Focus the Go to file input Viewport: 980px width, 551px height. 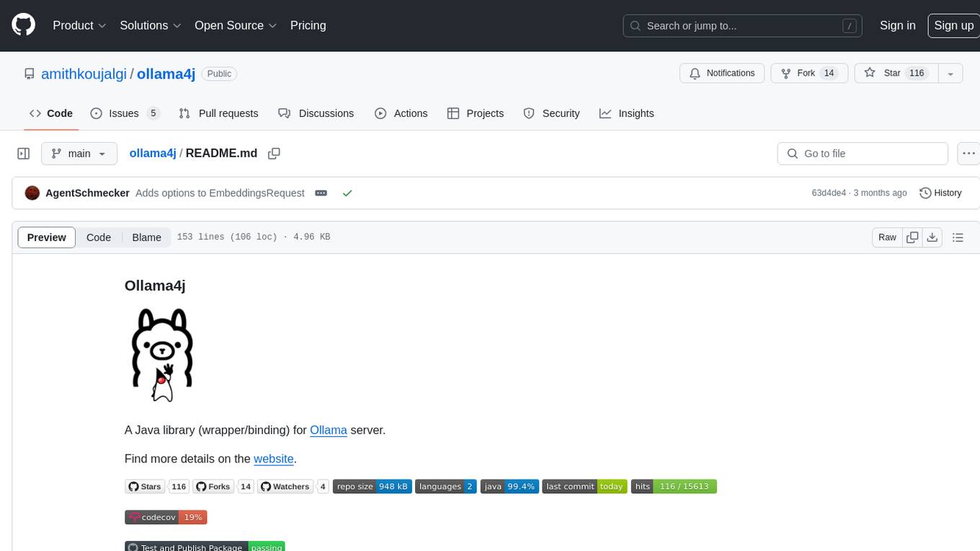coord(863,154)
